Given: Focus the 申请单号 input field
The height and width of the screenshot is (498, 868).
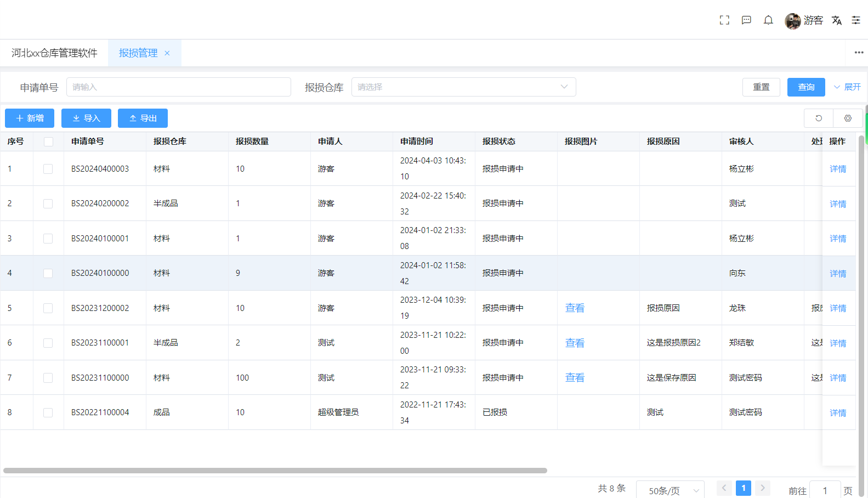Looking at the screenshot, I should click(179, 87).
